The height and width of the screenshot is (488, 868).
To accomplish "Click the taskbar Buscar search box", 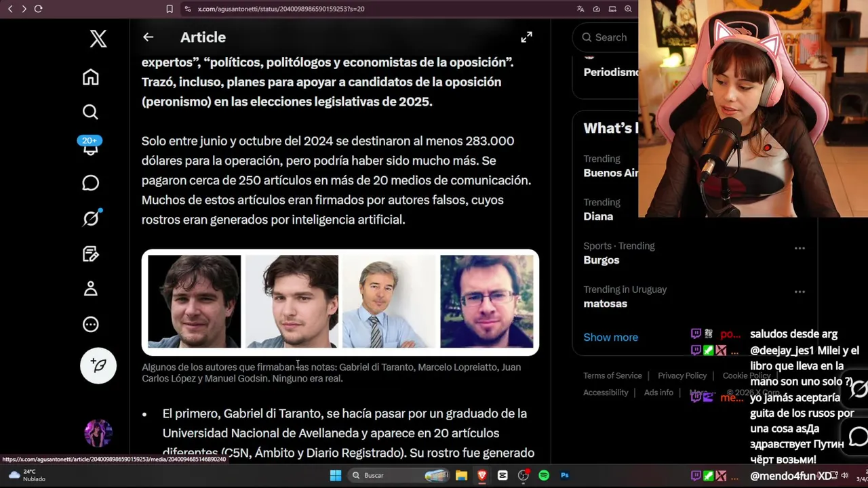I will pos(399,475).
